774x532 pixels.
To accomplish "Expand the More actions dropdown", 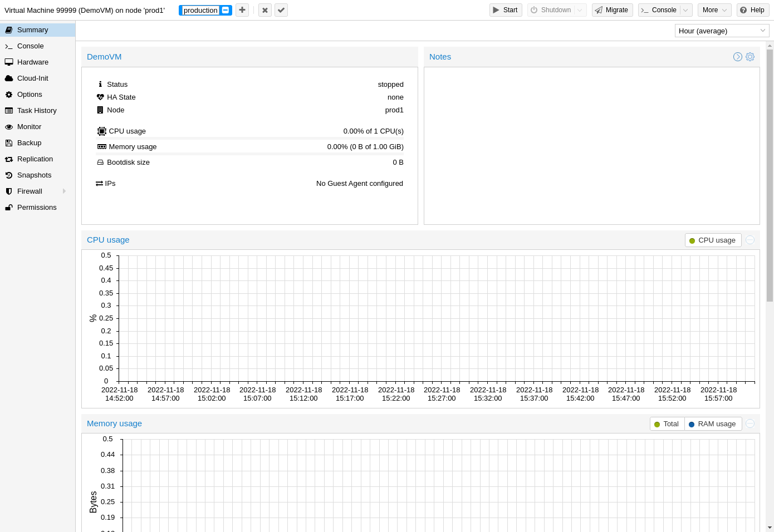I will (x=714, y=10).
